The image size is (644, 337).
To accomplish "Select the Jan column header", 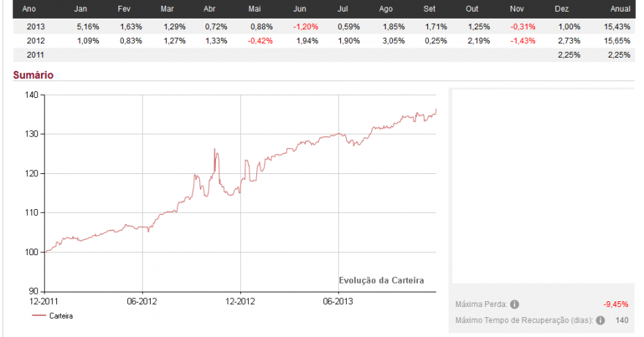I will [80, 9].
